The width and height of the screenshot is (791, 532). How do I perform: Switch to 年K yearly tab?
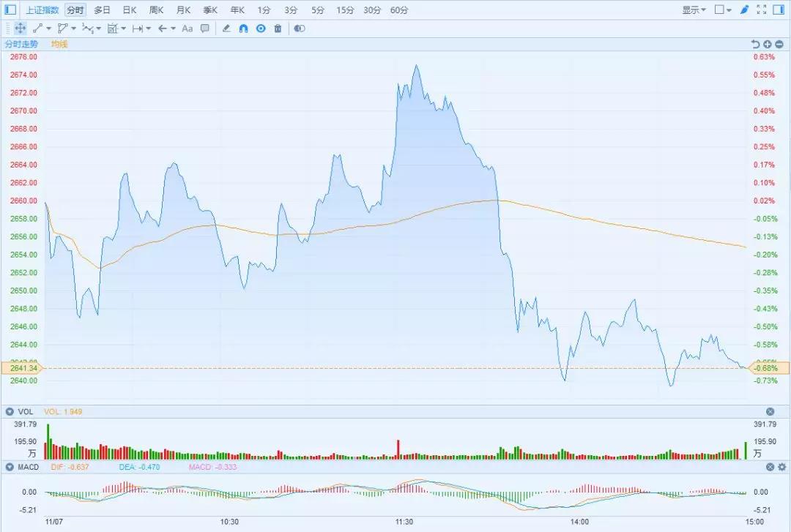(x=237, y=10)
